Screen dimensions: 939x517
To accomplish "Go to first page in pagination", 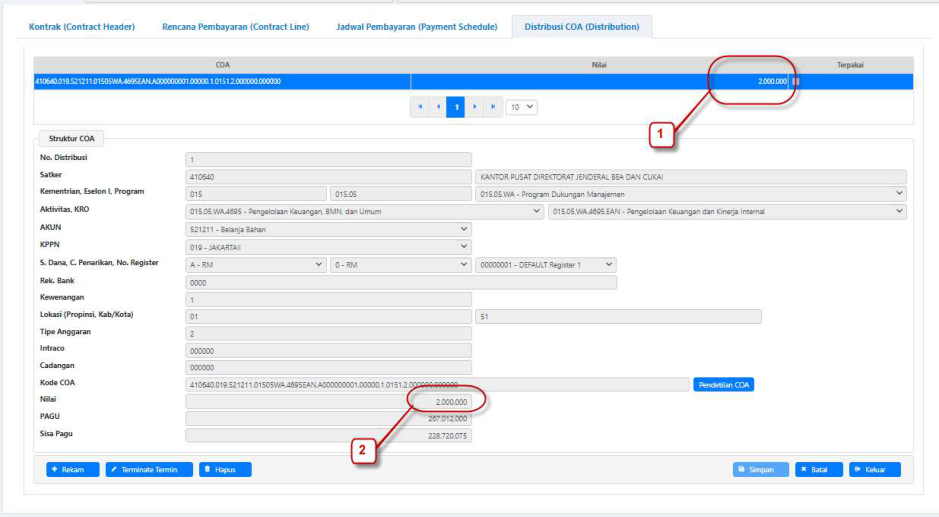I will tap(419, 106).
